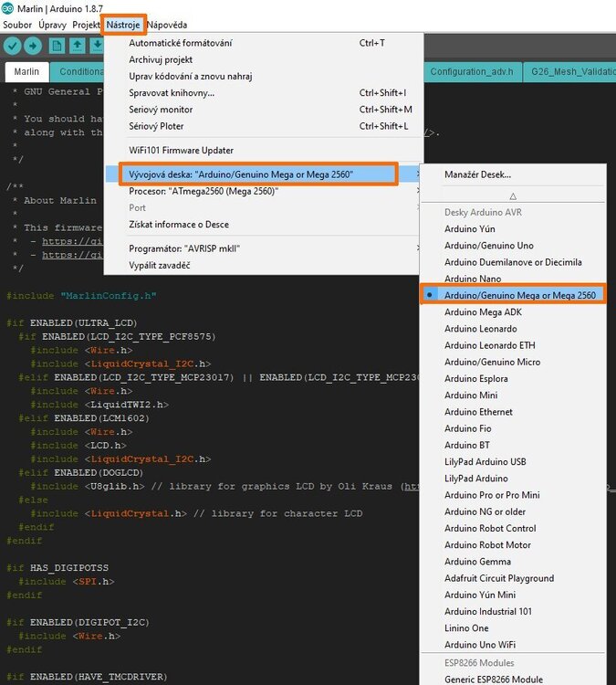The width and height of the screenshot is (616, 685).
Task: Choose Arduino Gemma board
Action: pyautogui.click(x=513, y=561)
